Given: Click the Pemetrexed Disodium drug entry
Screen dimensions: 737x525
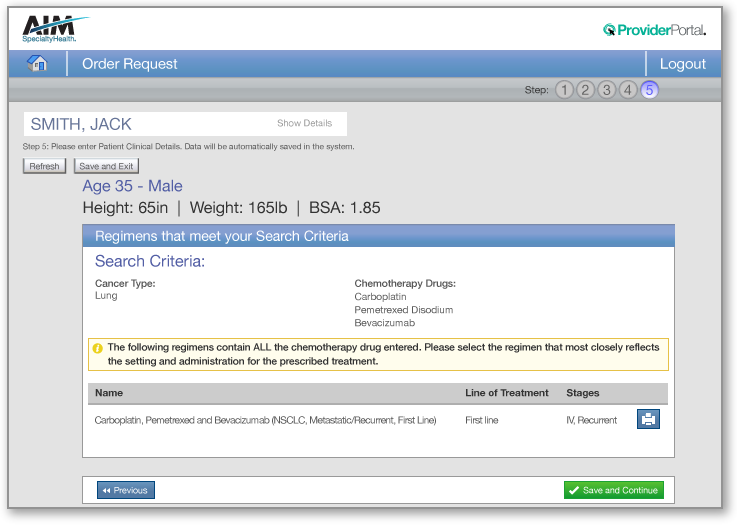Looking at the screenshot, I should tap(404, 310).
